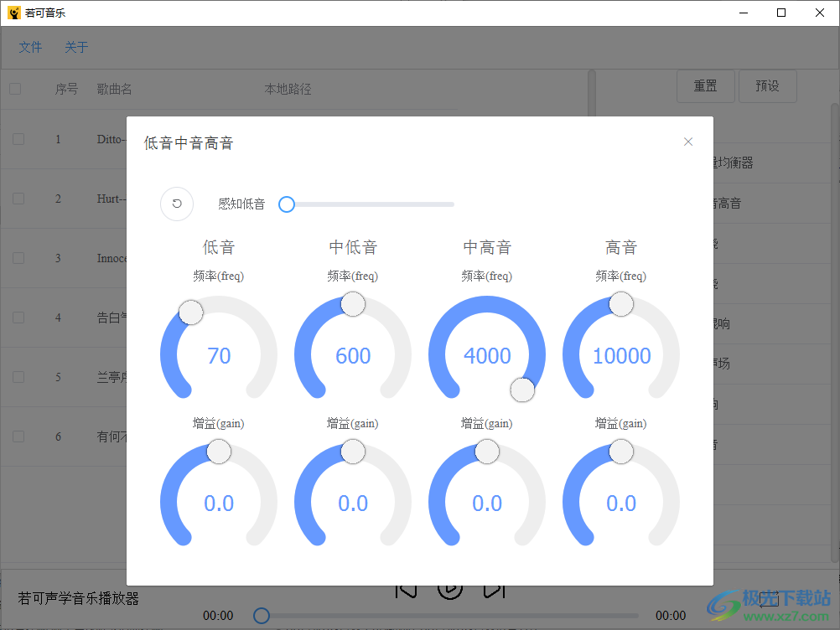Click the 0.0 gain value under 低音
840x630 pixels.
coord(219,503)
